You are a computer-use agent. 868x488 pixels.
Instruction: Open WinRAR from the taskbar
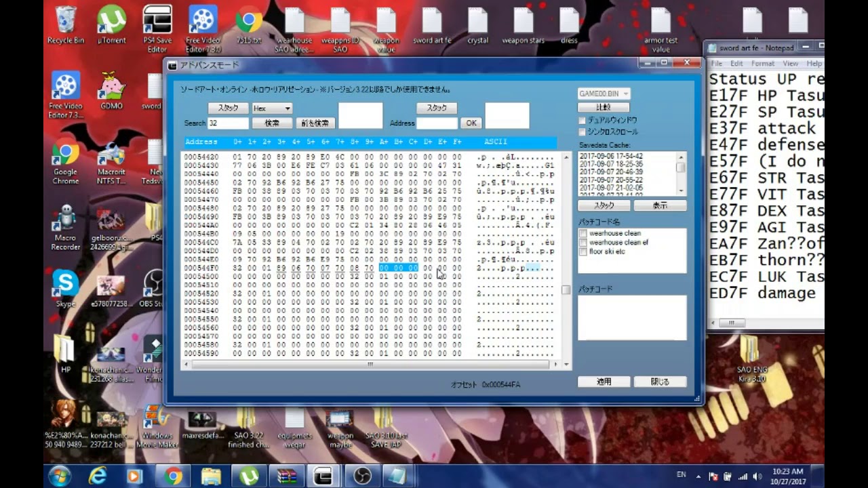point(285,476)
